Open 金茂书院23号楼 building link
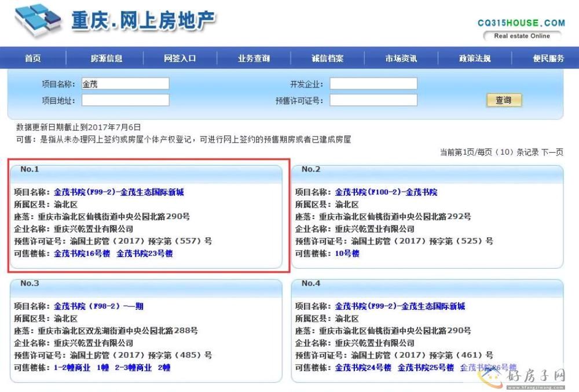The width and height of the screenshot is (579, 392). click(144, 254)
